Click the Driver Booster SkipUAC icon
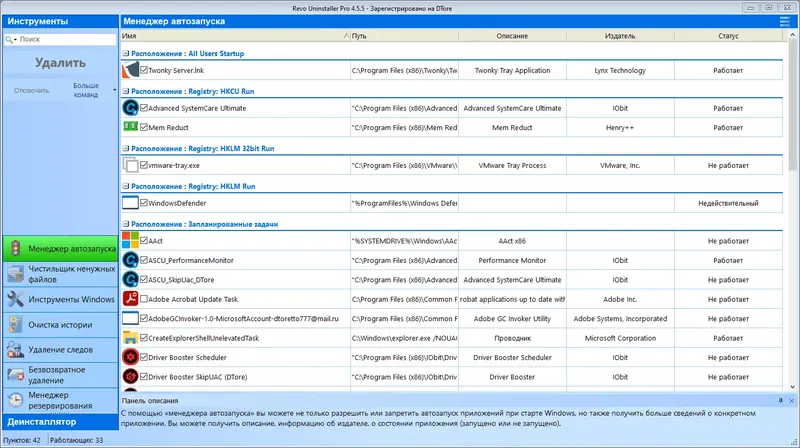This screenshot has height=448, width=800. 130,376
